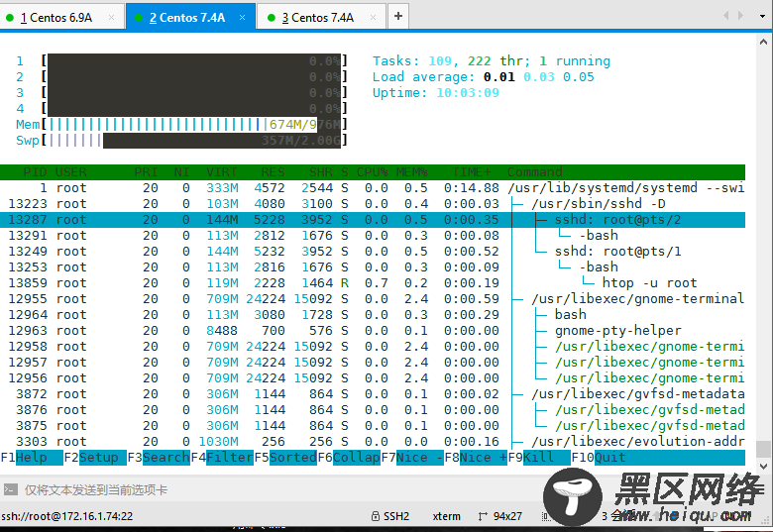Click the MEM% column header
Screen dimensions: 773x532
[412, 172]
